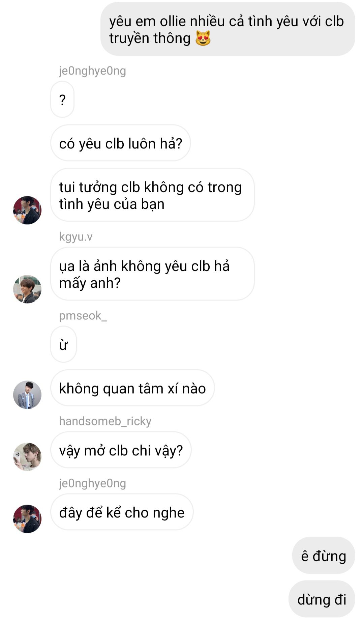Click the first je0nghye0ng username label
Viewport: 364px width, 621px height.
pyautogui.click(x=92, y=71)
